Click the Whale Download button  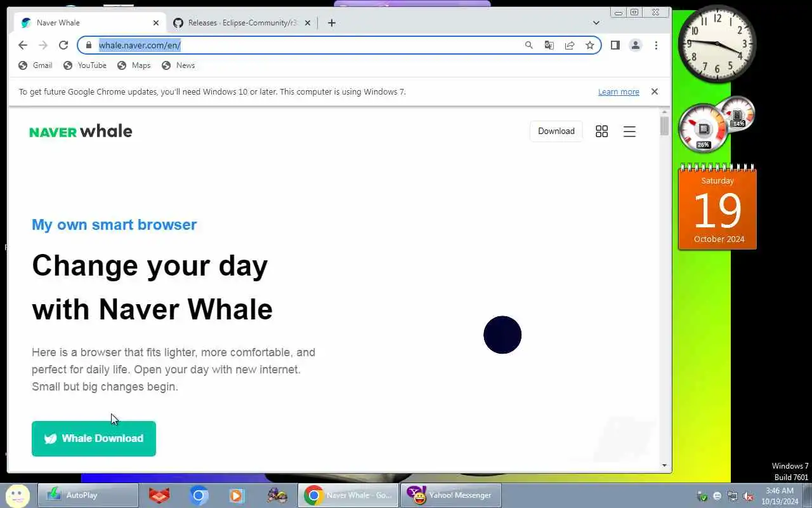click(94, 439)
